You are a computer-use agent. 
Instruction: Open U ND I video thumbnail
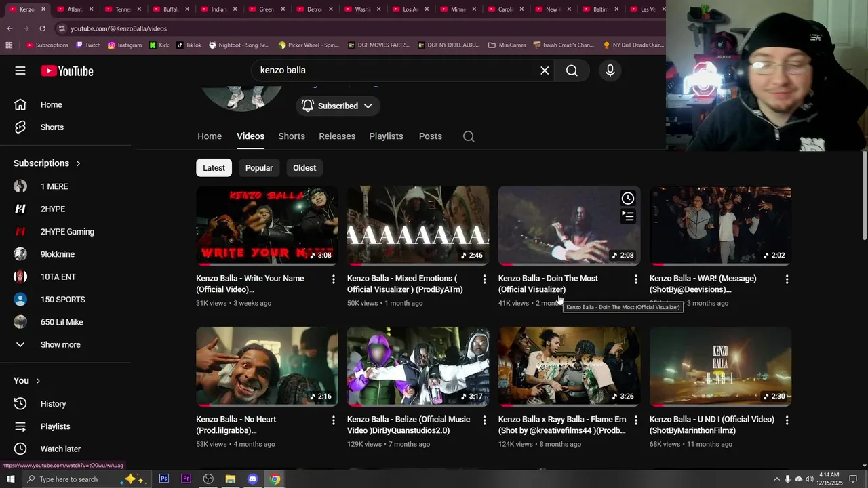(720, 367)
